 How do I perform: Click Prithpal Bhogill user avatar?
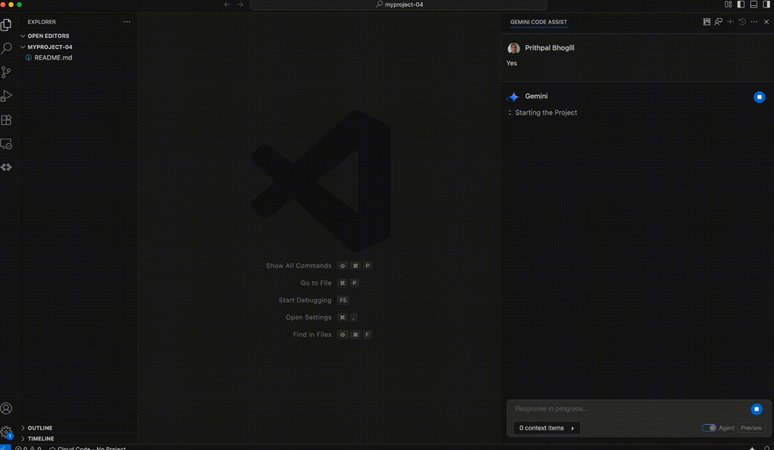point(514,48)
